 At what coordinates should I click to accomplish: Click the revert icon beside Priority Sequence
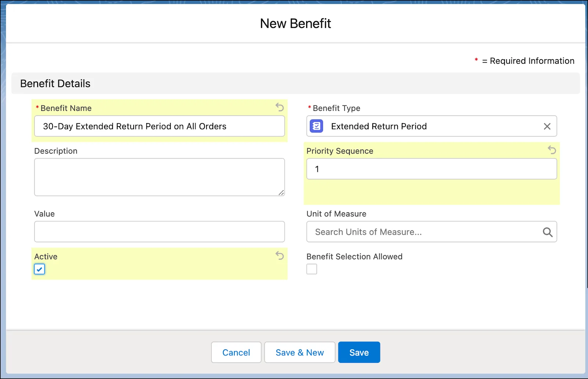(552, 150)
